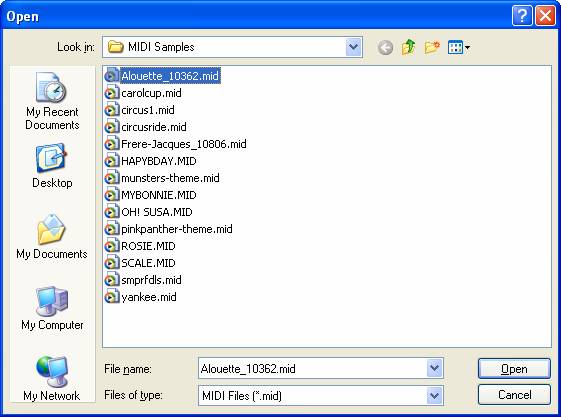Screen dimensions: 561x417
Task: Go up one folder level
Action: (x=408, y=47)
